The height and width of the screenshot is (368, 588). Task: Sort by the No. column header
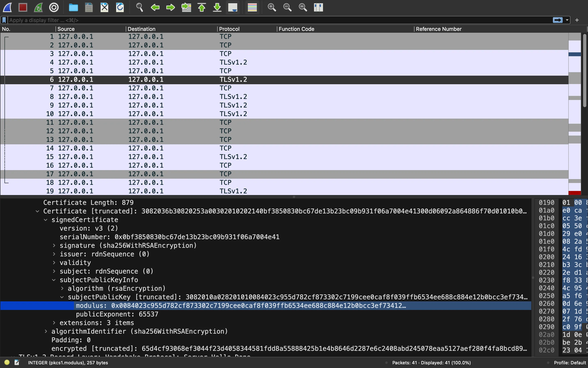point(28,29)
